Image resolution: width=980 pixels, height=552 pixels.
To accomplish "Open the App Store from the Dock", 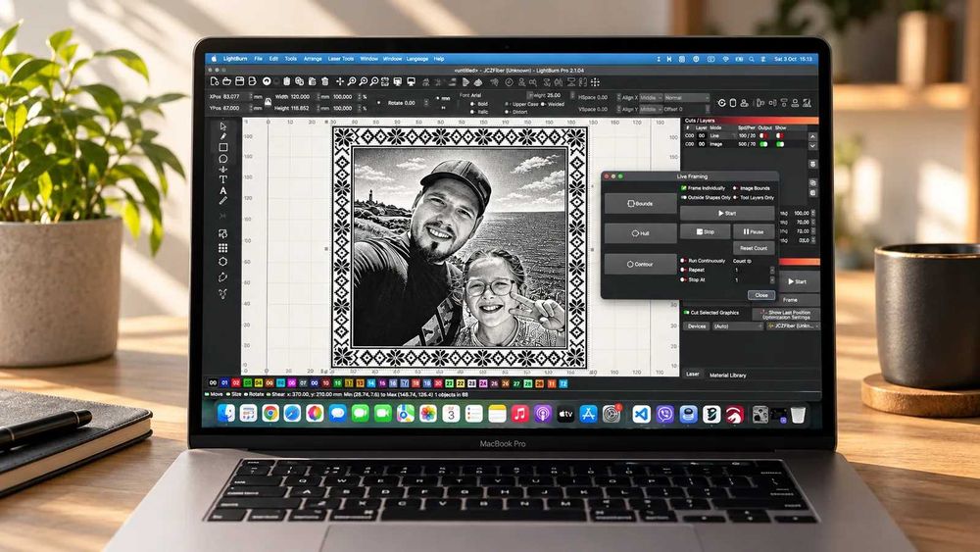I will [x=588, y=413].
